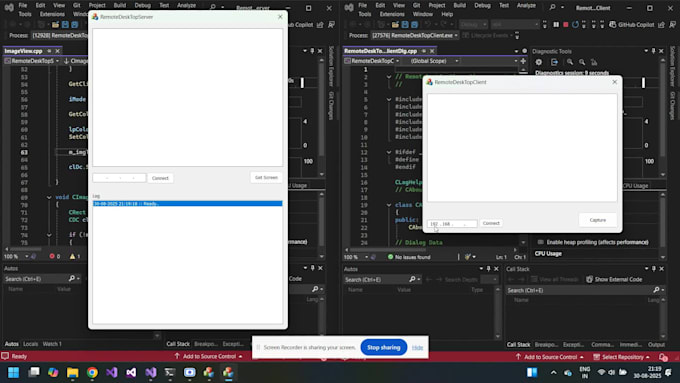Save all files in Client toolbar
This screenshot has height=383, width=680.
(x=414, y=25)
